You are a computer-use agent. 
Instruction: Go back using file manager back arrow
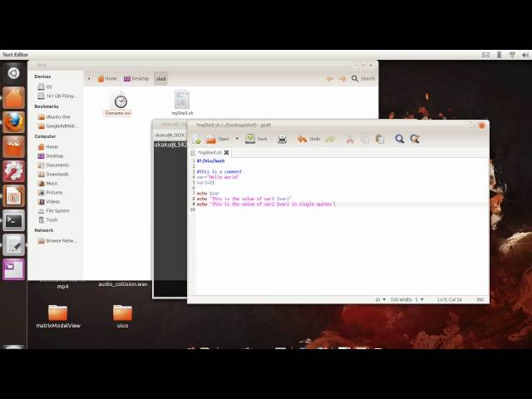pyautogui.click(x=330, y=78)
